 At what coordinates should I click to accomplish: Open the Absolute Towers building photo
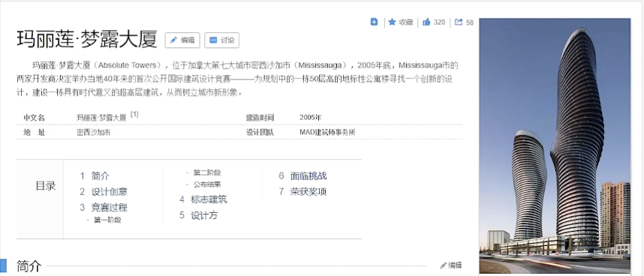[x=555, y=145]
